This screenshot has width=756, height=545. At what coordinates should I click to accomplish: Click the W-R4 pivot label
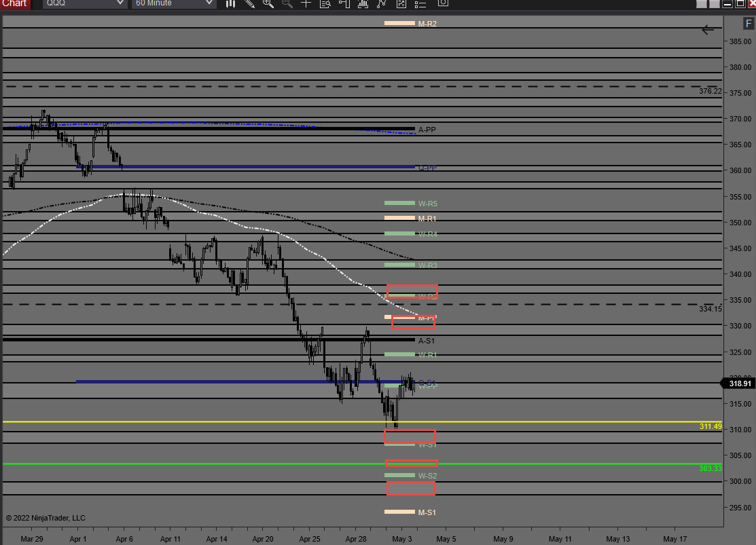click(x=428, y=234)
